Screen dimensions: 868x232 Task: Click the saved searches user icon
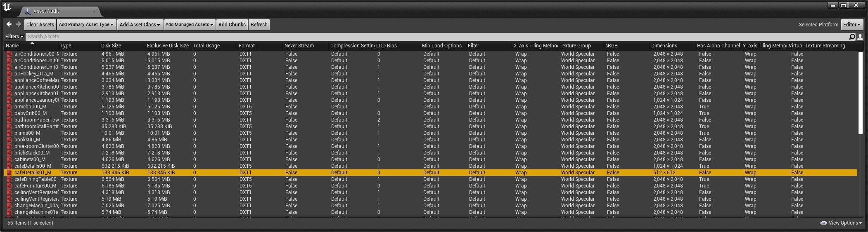(860, 37)
